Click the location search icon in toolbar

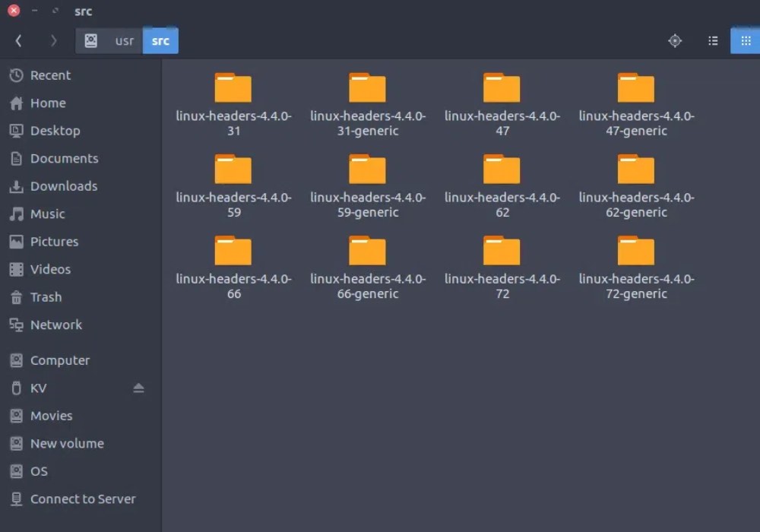tap(674, 40)
